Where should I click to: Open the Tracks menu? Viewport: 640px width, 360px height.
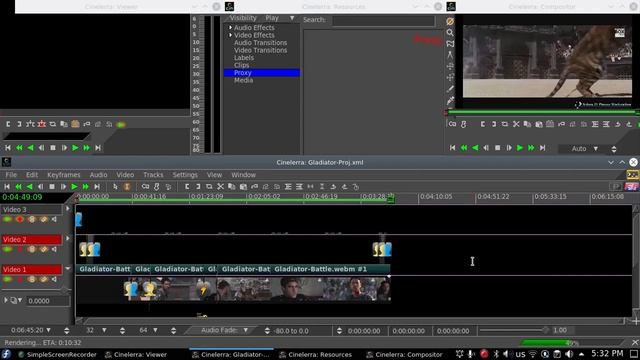[153, 175]
